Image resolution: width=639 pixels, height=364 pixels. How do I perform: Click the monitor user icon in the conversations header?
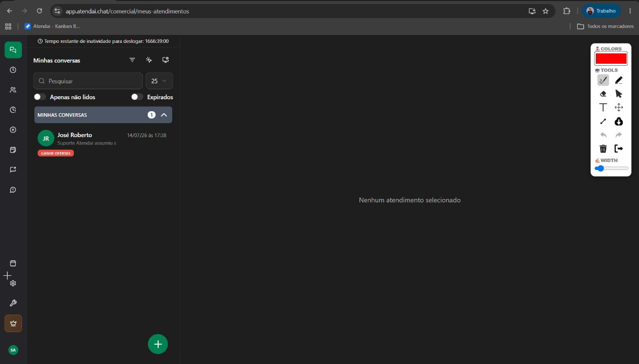click(166, 60)
